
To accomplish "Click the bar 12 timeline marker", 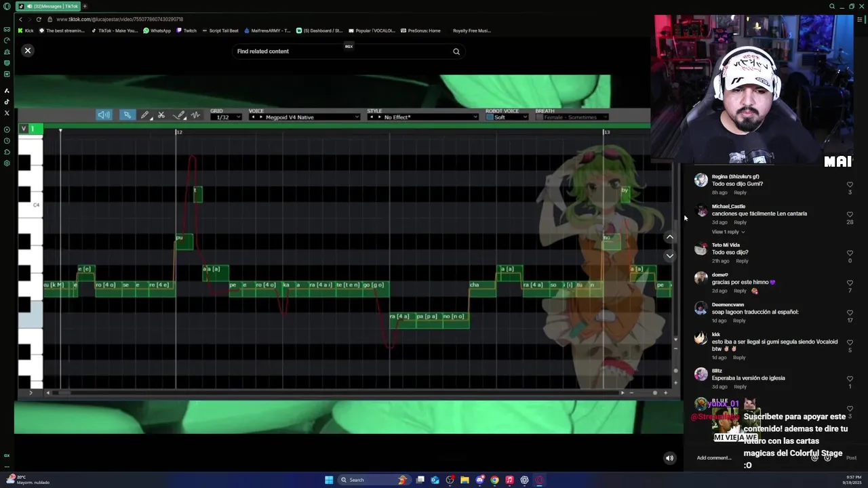I will (178, 132).
